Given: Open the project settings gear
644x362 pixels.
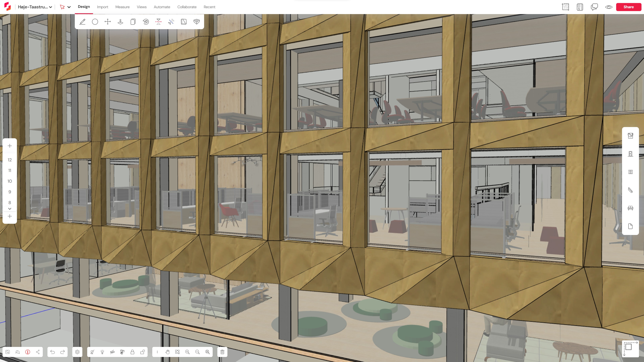Looking at the screenshot, I should (x=77, y=352).
